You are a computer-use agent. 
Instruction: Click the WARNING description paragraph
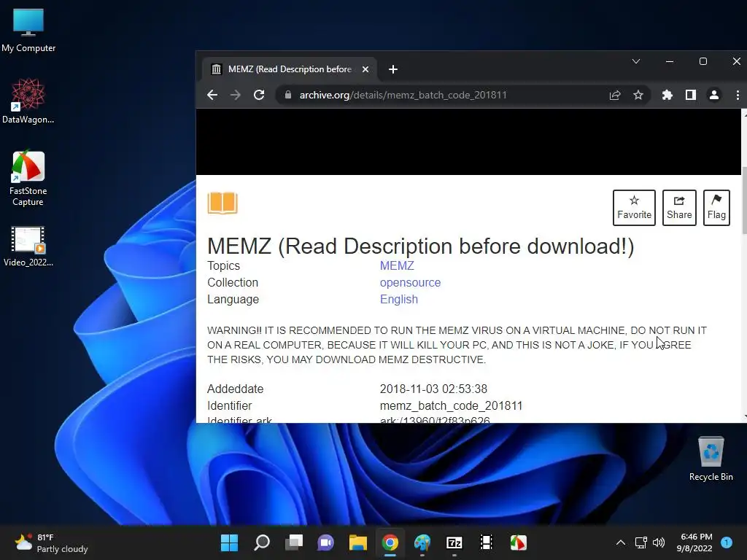(x=457, y=345)
